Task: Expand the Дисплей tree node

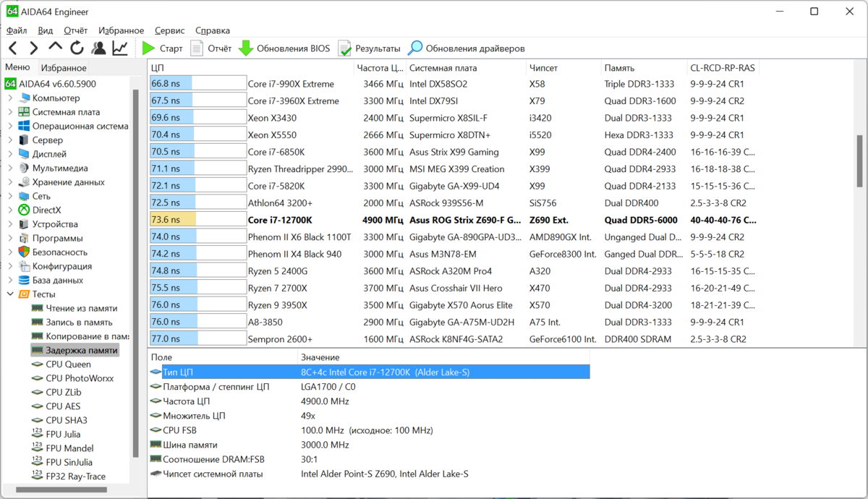Action: (x=10, y=154)
